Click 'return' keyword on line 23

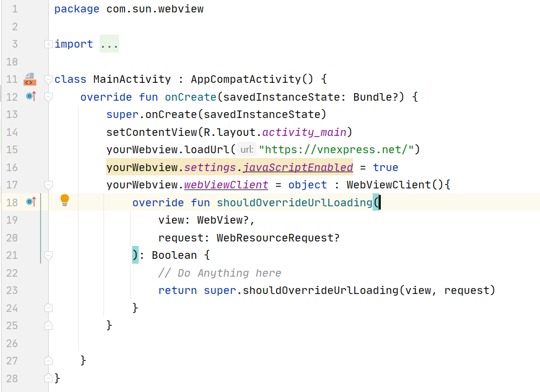click(178, 290)
